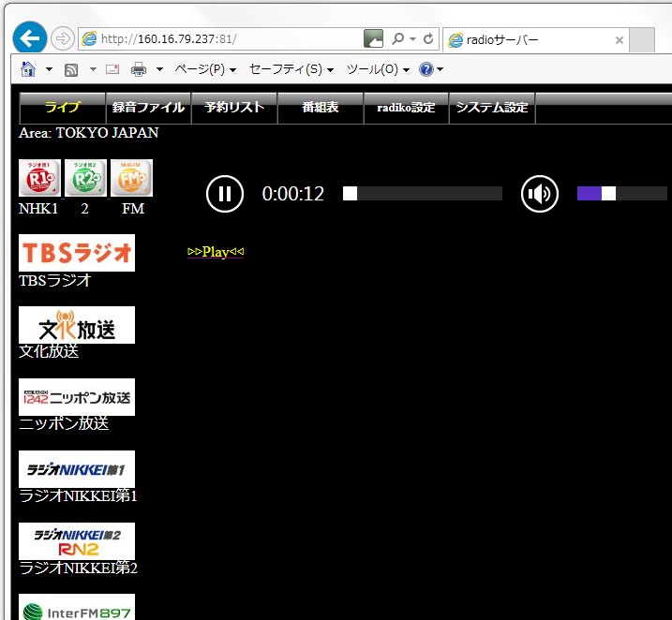Expand the Home button dropdown arrow
The height and width of the screenshot is (620, 672).
point(50,69)
